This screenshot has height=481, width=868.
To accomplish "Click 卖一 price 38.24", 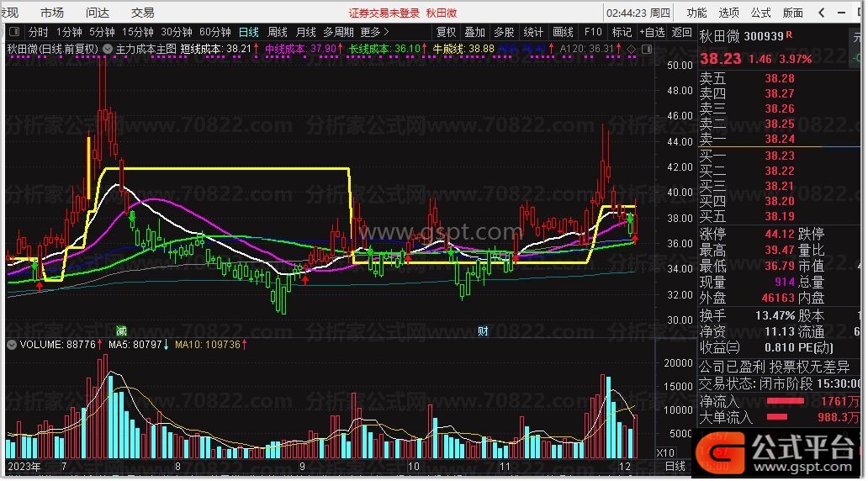I will coord(780,139).
